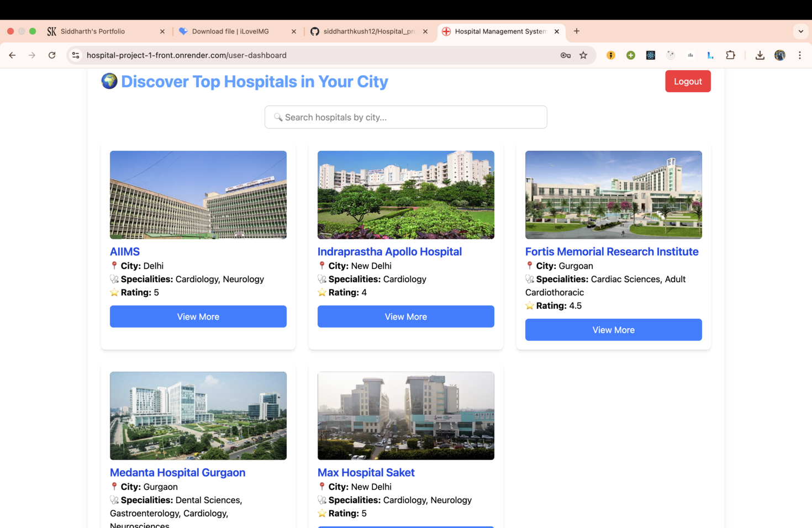Click the Medanta Hospital Gurgaon photo

click(x=198, y=416)
